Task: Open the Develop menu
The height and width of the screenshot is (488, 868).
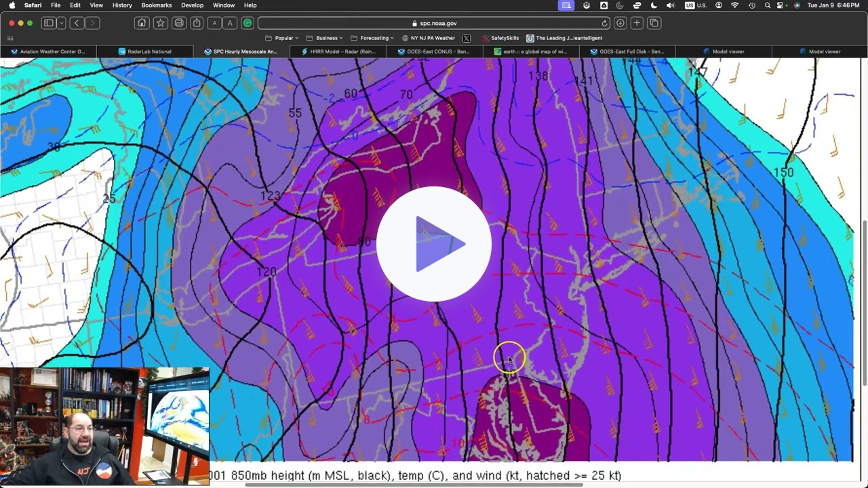Action: [192, 5]
